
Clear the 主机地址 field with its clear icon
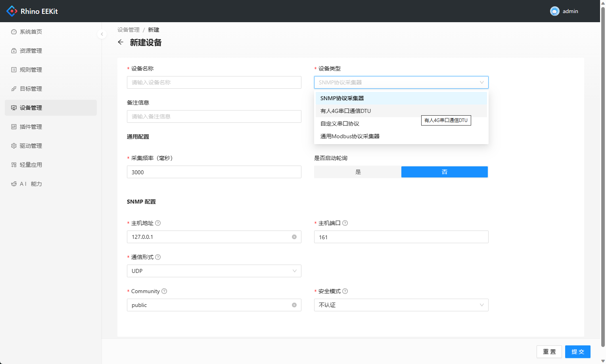[x=294, y=237]
